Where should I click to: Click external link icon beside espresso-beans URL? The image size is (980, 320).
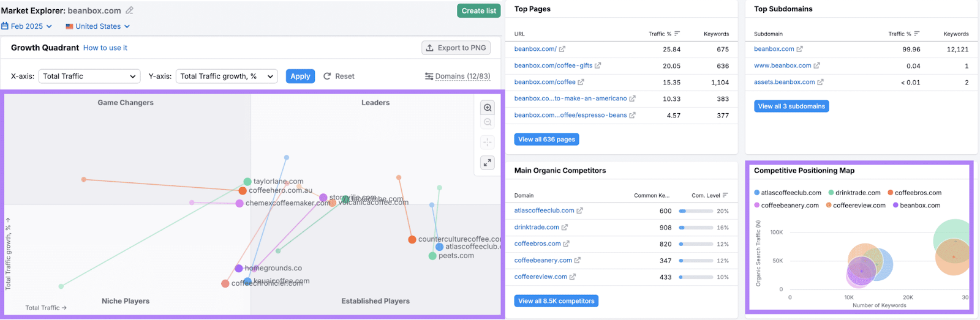click(632, 115)
